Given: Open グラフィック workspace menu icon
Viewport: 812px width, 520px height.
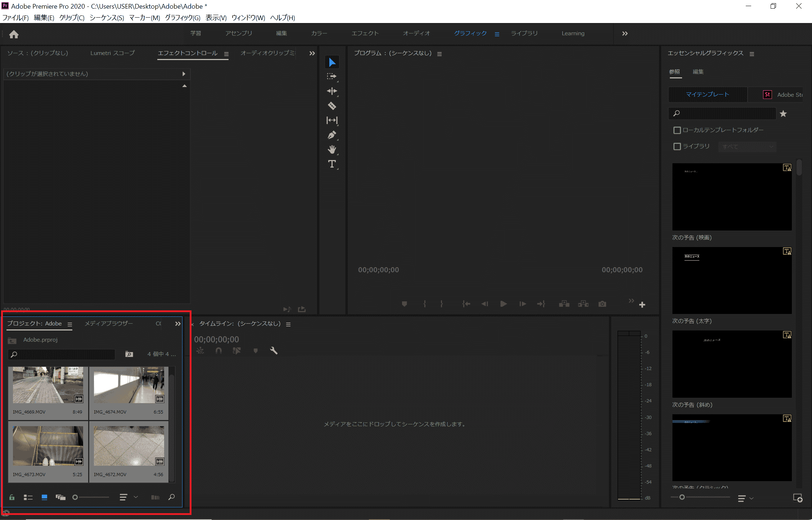Looking at the screenshot, I should (497, 34).
